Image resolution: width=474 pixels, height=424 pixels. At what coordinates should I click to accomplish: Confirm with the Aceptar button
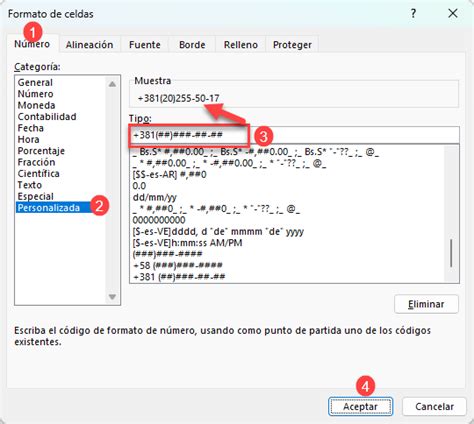coord(360,407)
